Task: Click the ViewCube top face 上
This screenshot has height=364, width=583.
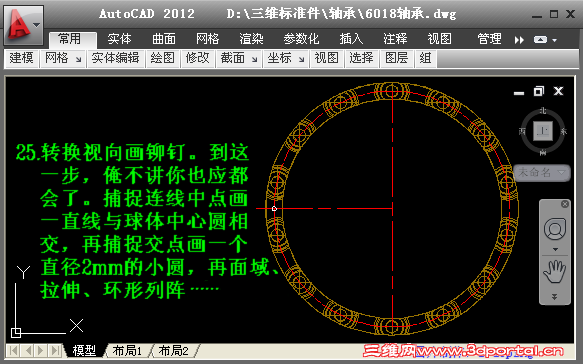Action: pos(543,131)
